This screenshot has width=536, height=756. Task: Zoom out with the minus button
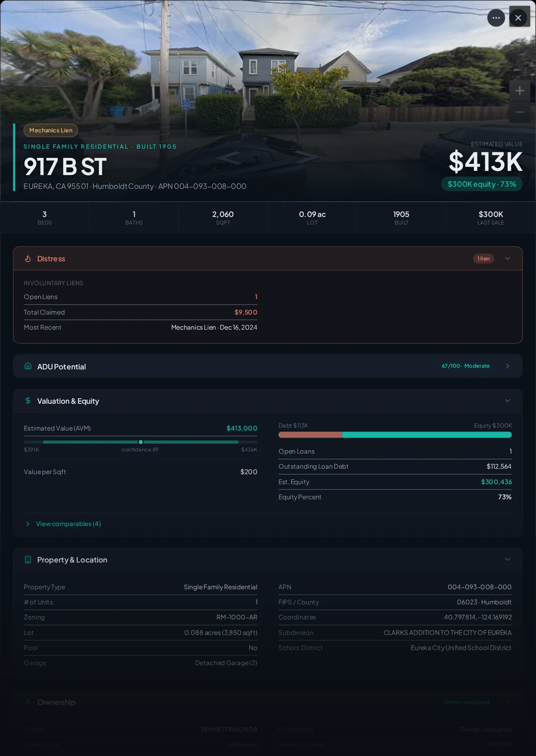[x=520, y=112]
